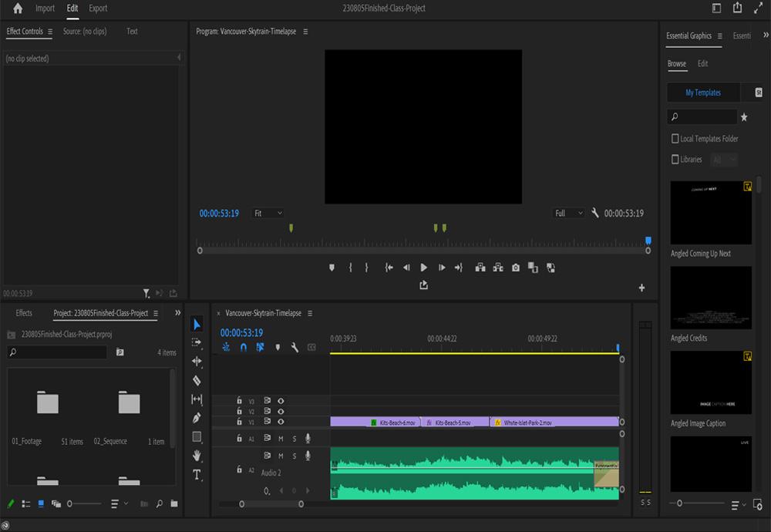Open Vancouver-Skytrain-Timelapse sequence panel menu

pyautogui.click(x=310, y=313)
